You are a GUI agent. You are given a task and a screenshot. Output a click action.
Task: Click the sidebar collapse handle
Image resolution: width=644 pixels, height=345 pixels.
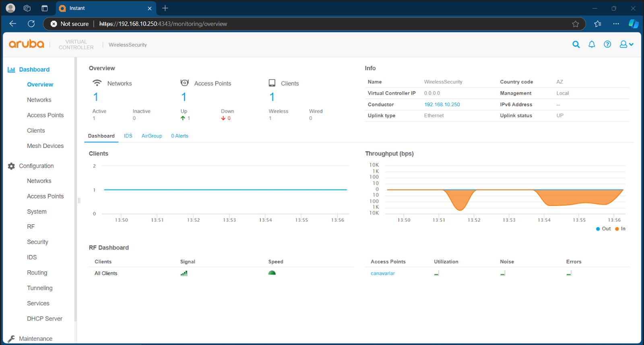point(79,200)
